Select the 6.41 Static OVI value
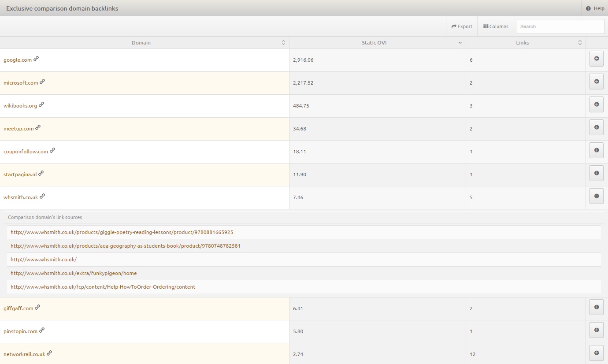 (298, 308)
